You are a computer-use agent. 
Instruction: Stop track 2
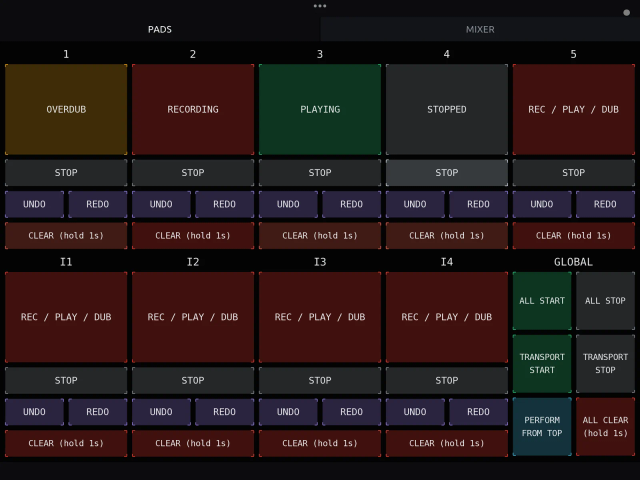[x=193, y=173]
